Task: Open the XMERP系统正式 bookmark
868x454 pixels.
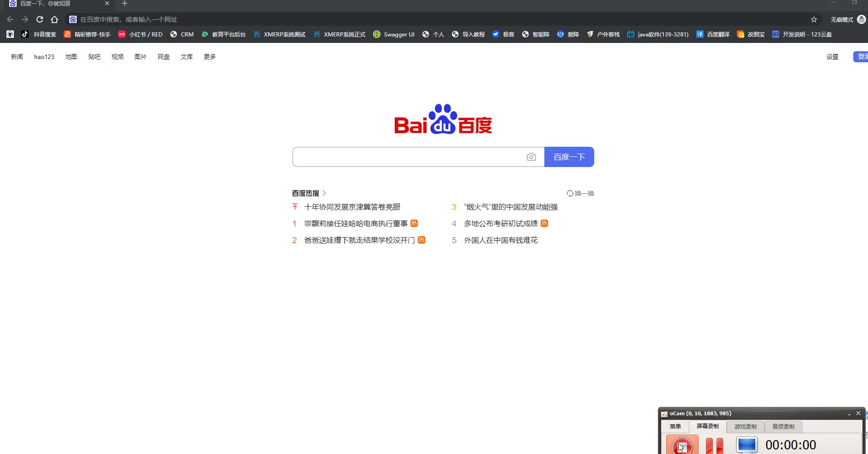Action: tap(339, 34)
